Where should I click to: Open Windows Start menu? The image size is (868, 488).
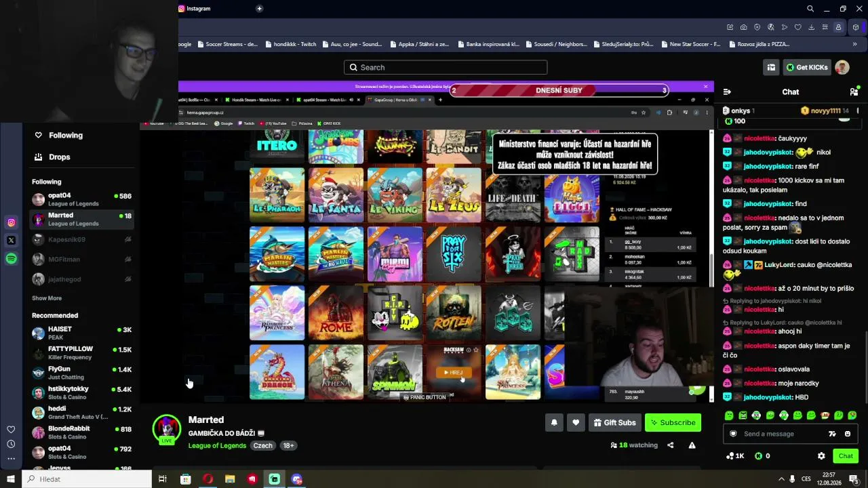[11, 479]
